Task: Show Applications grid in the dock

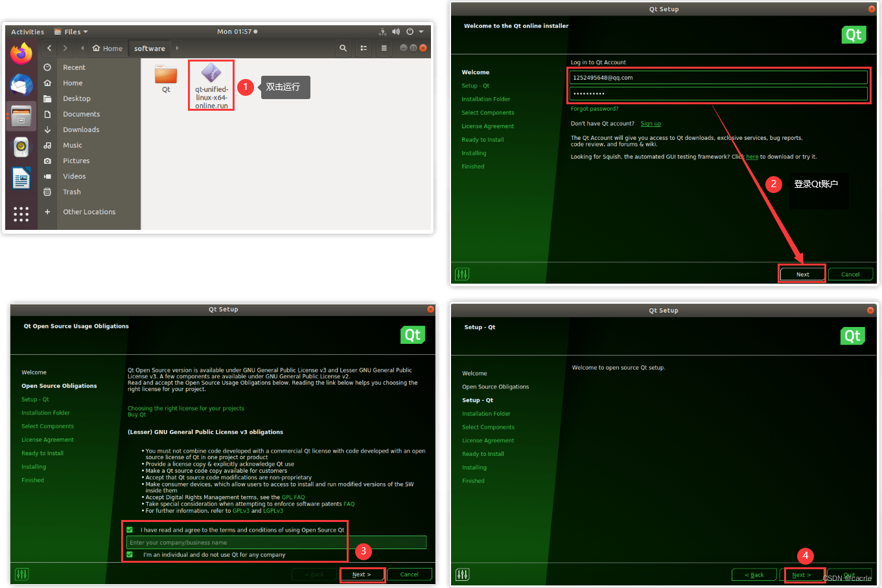Action: [21, 214]
